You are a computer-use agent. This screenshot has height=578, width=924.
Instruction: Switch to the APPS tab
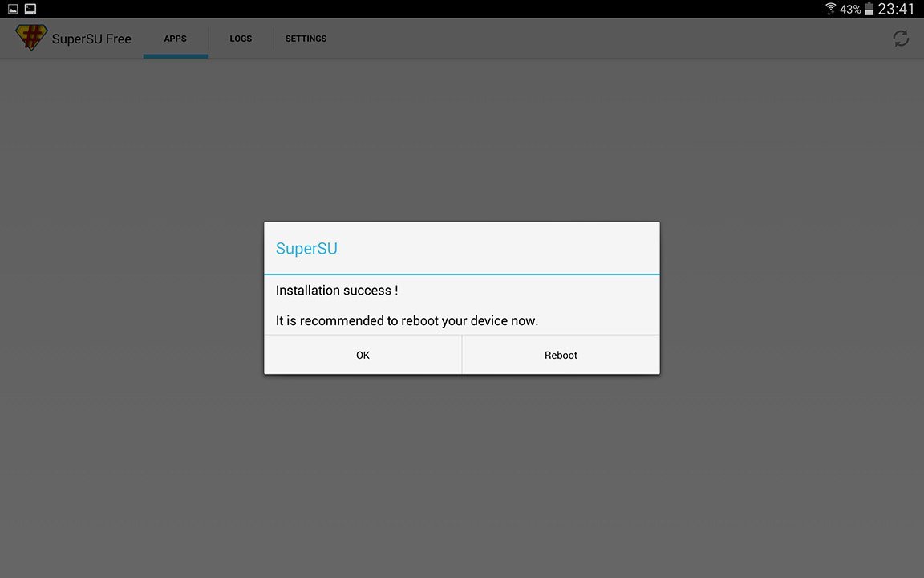(176, 38)
